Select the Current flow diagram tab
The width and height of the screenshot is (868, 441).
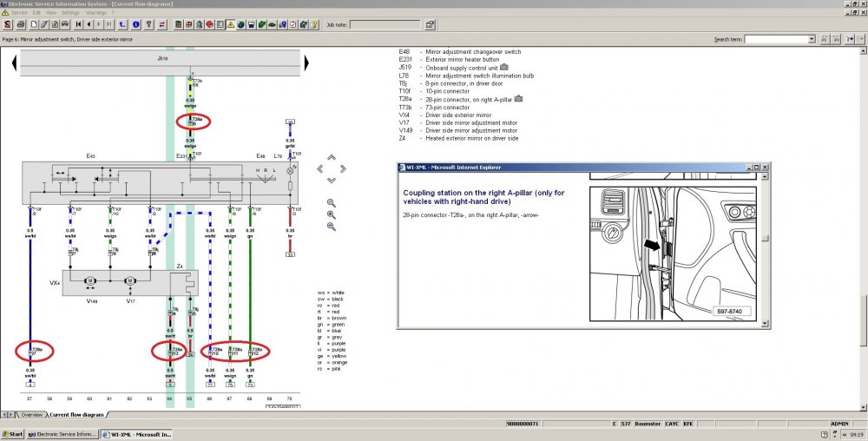click(77, 414)
